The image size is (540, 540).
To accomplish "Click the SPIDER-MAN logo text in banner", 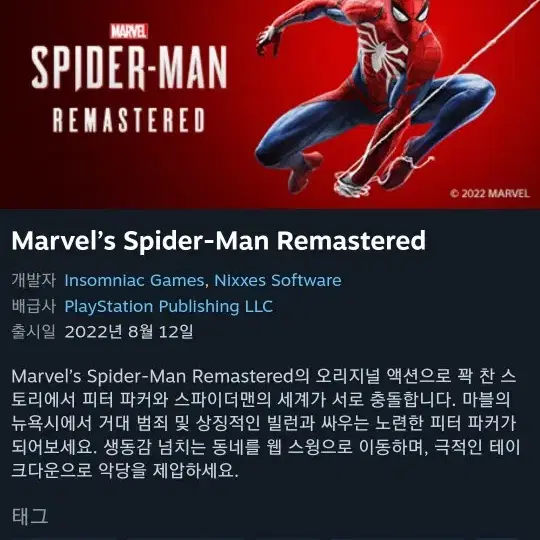I will (x=129, y=68).
